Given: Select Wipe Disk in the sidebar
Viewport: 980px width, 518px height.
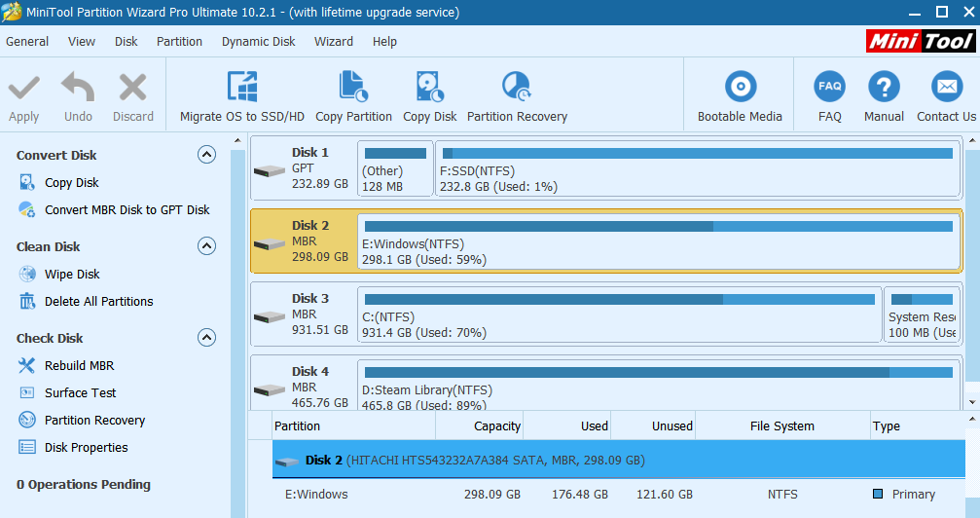Looking at the screenshot, I should click(72, 274).
